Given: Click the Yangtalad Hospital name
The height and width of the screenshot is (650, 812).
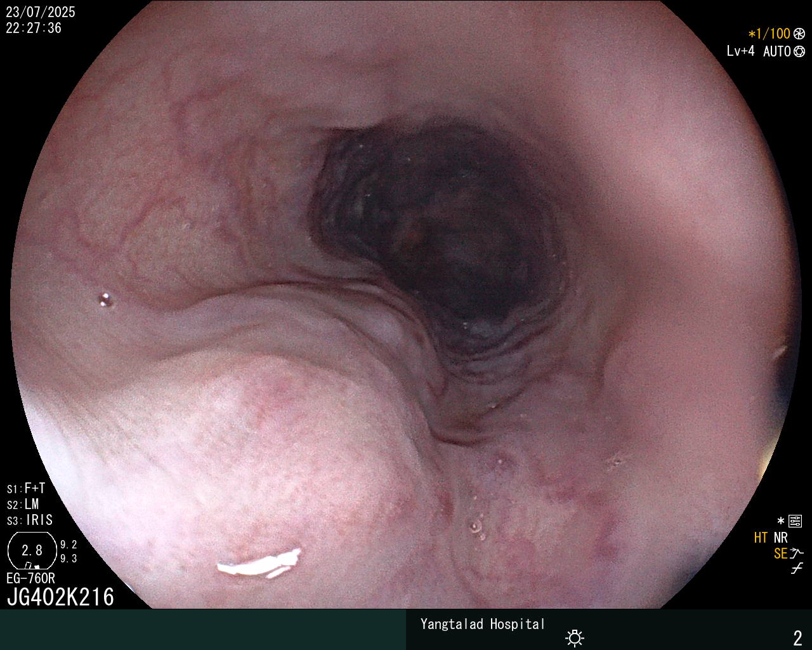Looking at the screenshot, I should [x=483, y=624].
